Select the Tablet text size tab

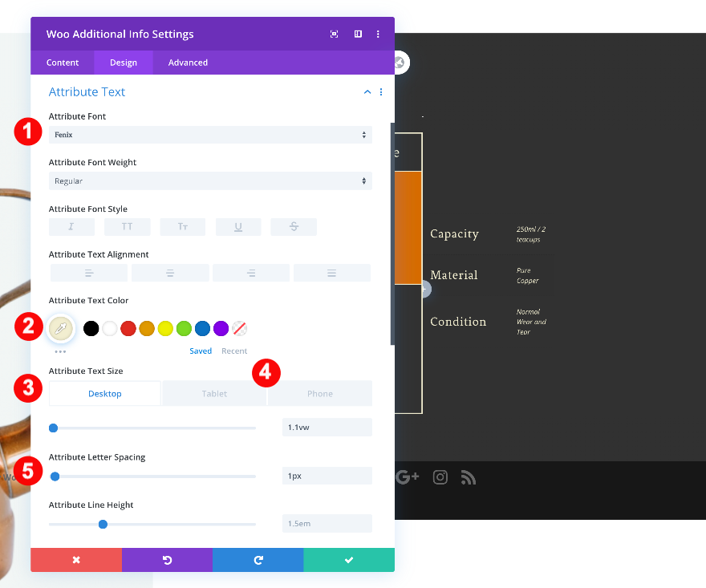[214, 394]
